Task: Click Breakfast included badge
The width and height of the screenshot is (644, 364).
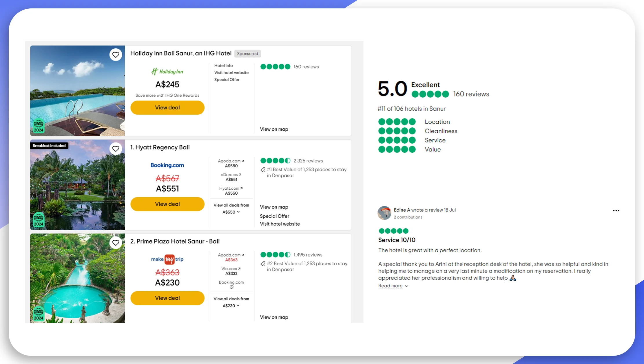Action: tap(49, 146)
